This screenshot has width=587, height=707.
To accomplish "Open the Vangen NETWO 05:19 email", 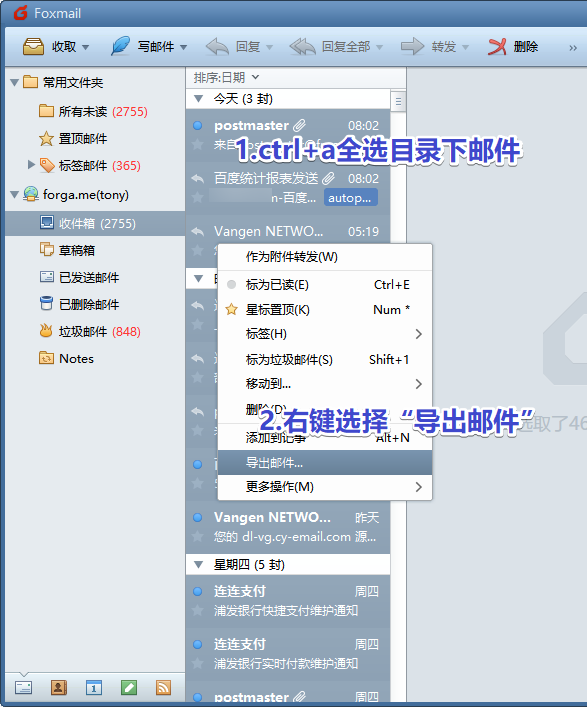I will click(x=288, y=234).
